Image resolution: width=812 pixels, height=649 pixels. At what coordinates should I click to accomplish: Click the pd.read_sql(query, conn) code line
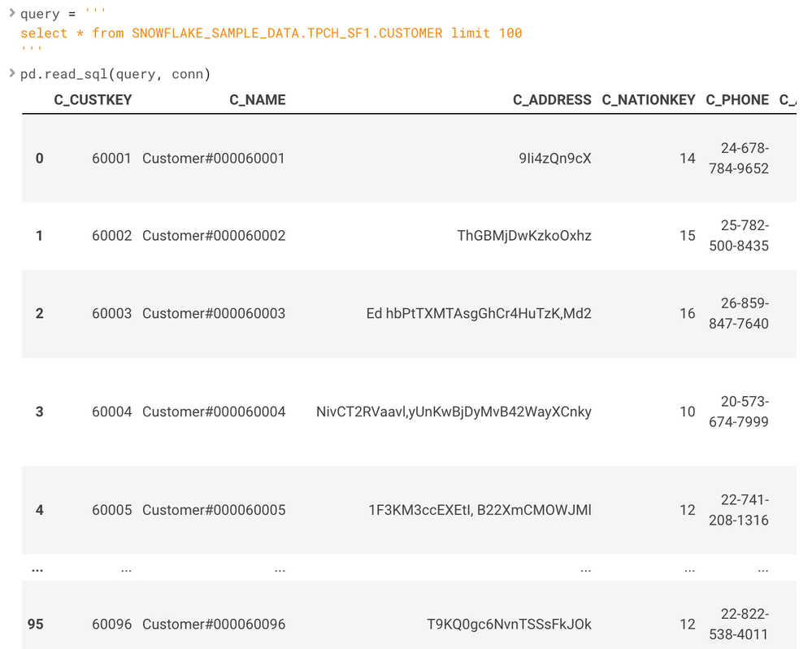click(115, 75)
